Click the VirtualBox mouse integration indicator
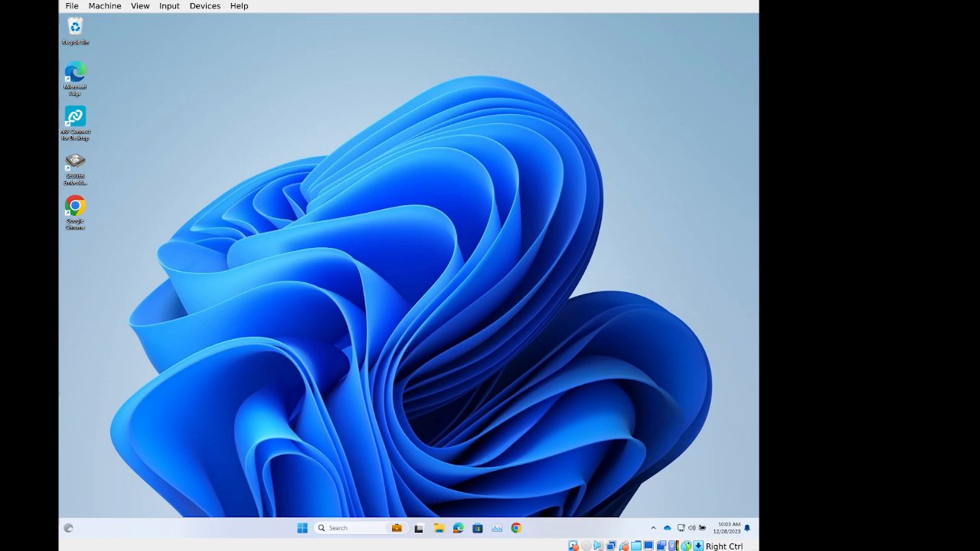The height and width of the screenshot is (551, 980). 686,546
